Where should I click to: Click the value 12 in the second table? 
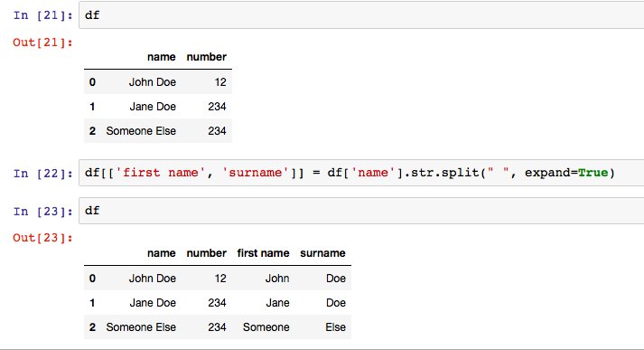click(x=220, y=279)
